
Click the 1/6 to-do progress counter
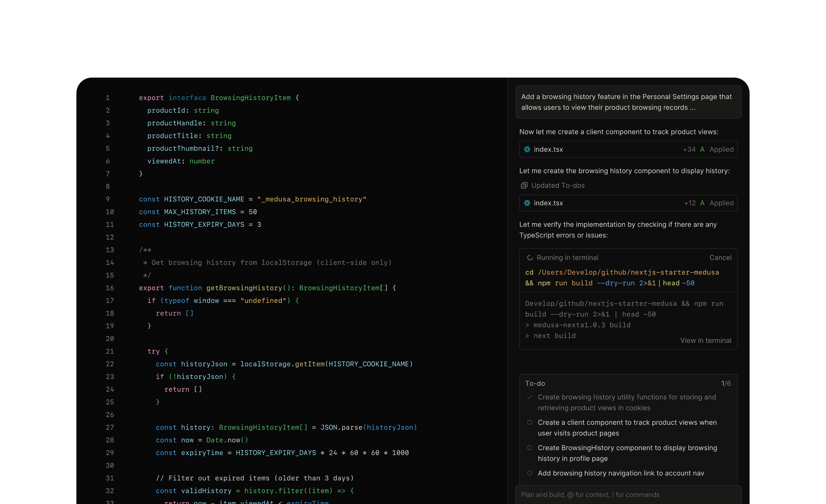point(726,383)
